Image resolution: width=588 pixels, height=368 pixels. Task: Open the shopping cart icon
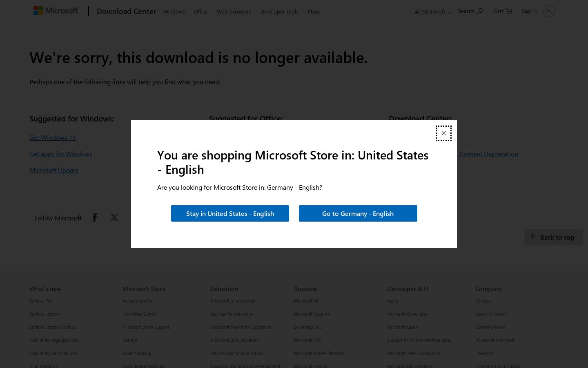(x=509, y=11)
